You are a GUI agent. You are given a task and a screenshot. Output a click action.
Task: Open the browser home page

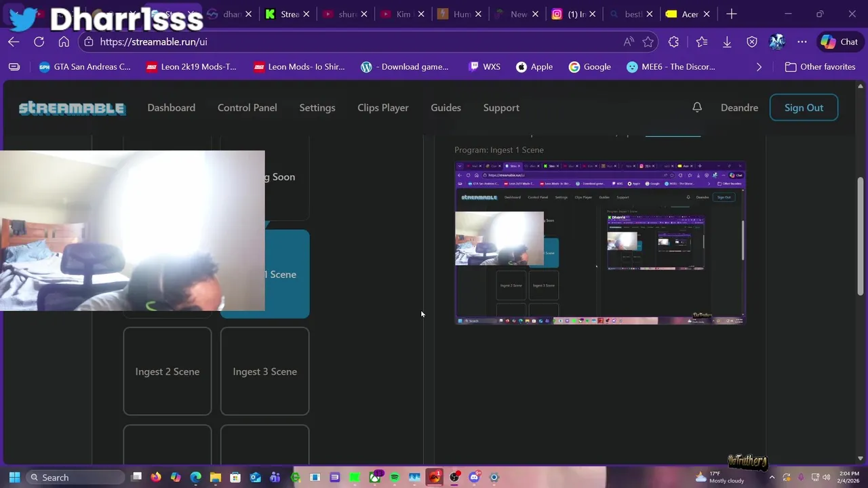coord(64,42)
